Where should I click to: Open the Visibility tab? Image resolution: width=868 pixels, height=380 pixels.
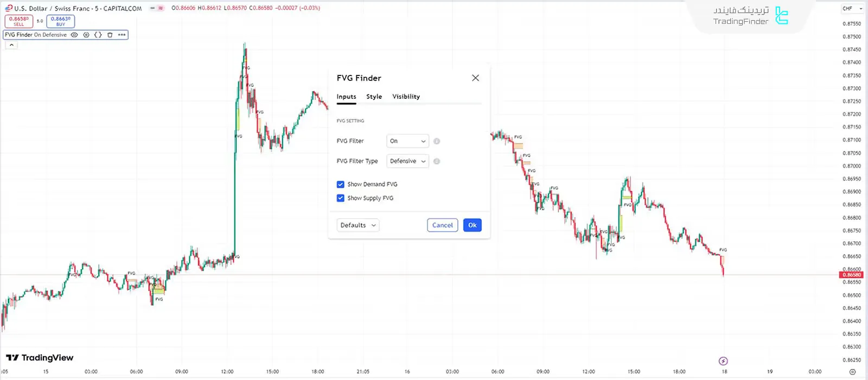(406, 97)
